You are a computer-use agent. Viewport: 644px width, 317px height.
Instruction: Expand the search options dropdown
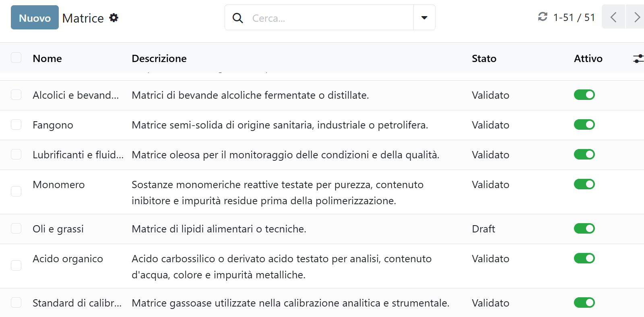pyautogui.click(x=424, y=18)
